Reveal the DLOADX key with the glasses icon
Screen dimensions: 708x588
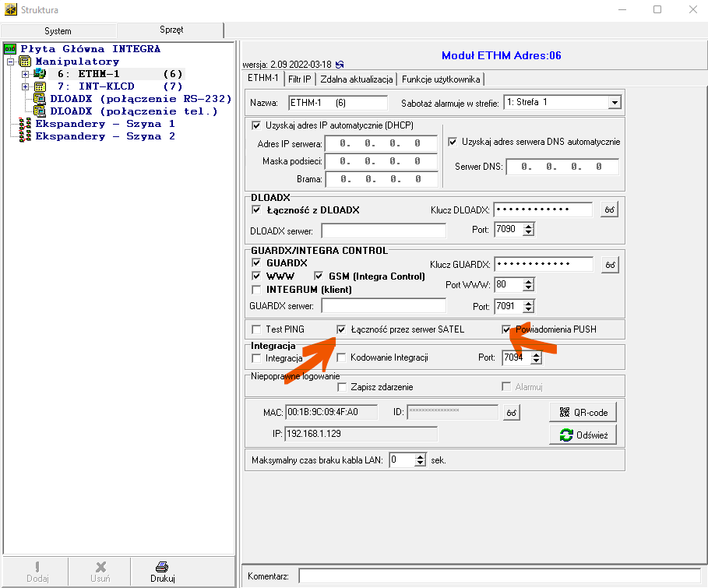coord(609,209)
